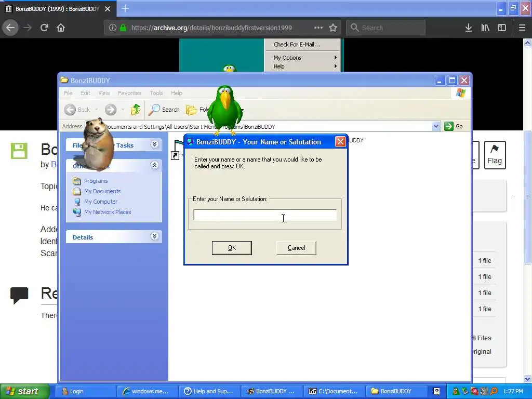
Task: Open My Options submenu
Action: 302,58
